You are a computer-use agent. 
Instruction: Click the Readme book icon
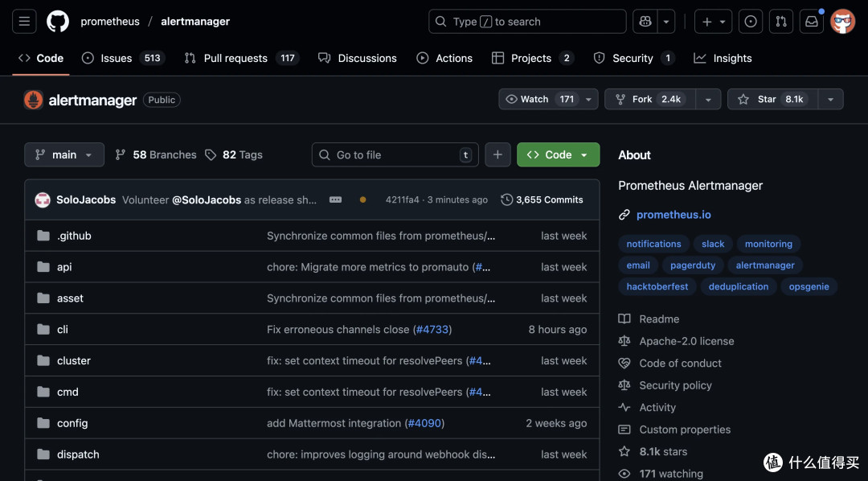click(624, 319)
